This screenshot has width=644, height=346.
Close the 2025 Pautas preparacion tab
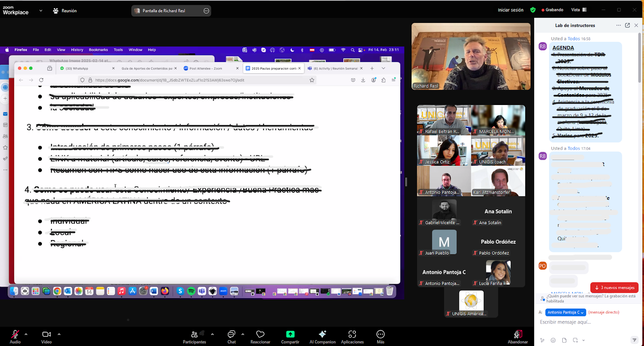point(299,68)
